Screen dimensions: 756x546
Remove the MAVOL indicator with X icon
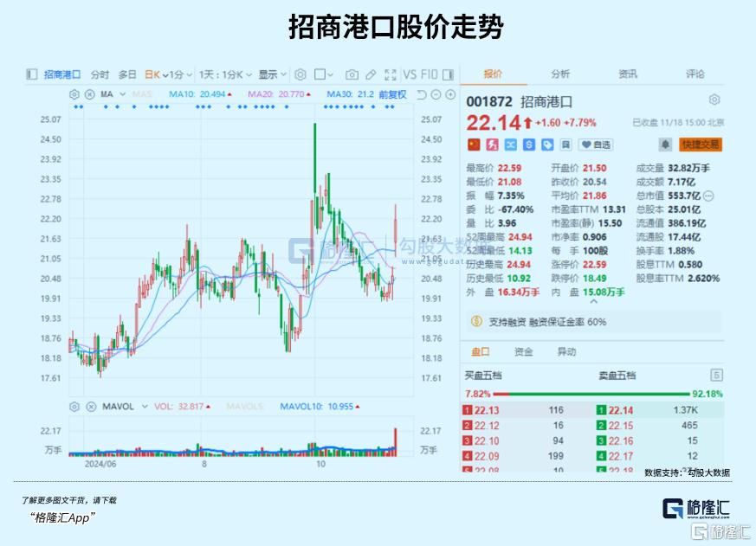pos(91,407)
